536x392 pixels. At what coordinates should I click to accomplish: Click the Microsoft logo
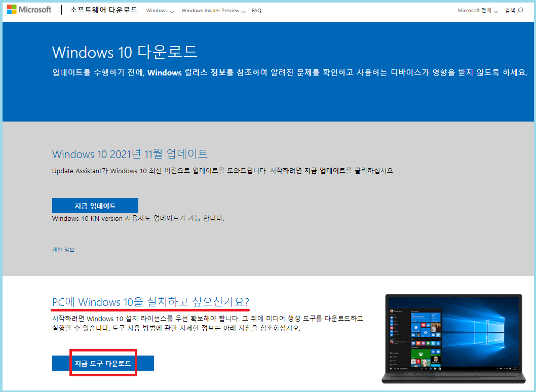pyautogui.click(x=29, y=10)
